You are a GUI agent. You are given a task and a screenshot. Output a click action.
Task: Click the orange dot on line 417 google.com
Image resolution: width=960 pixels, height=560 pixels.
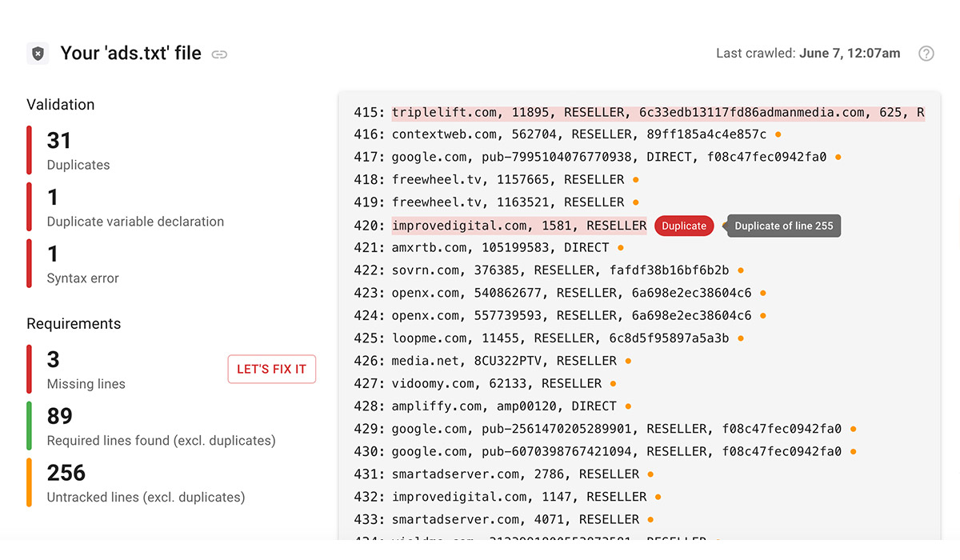(838, 158)
